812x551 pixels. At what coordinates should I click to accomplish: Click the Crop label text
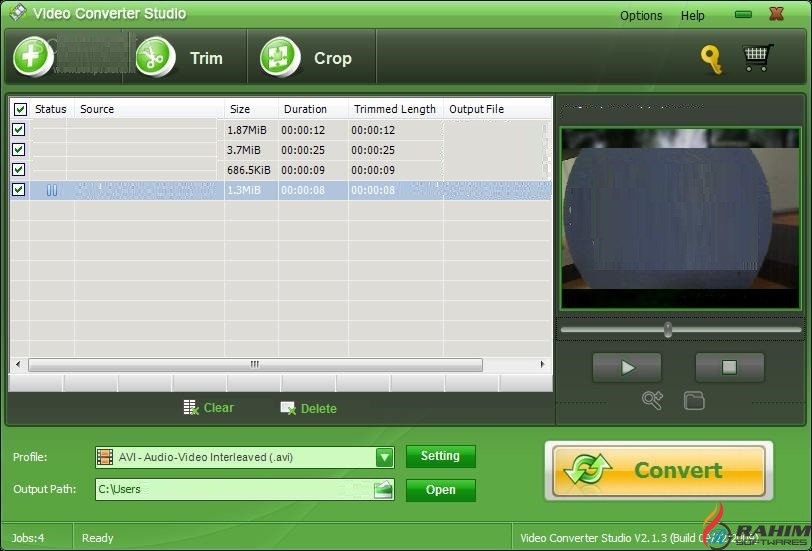point(332,59)
